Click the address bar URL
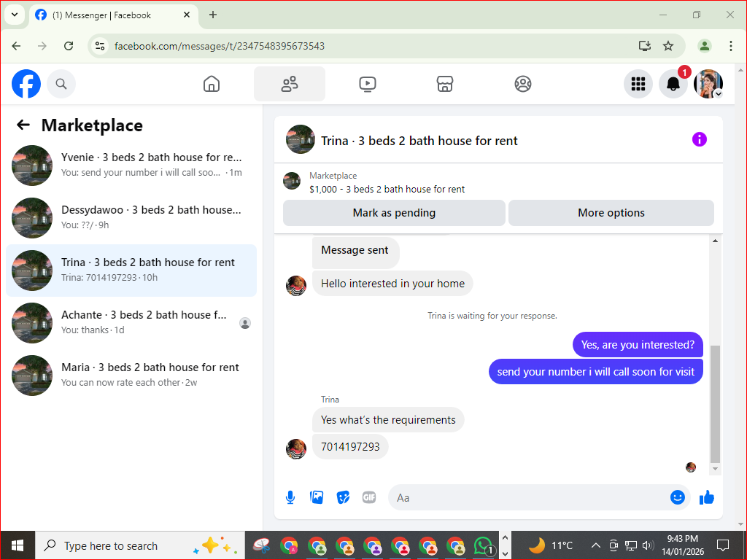Screen dimensions: 747x560 (220, 46)
